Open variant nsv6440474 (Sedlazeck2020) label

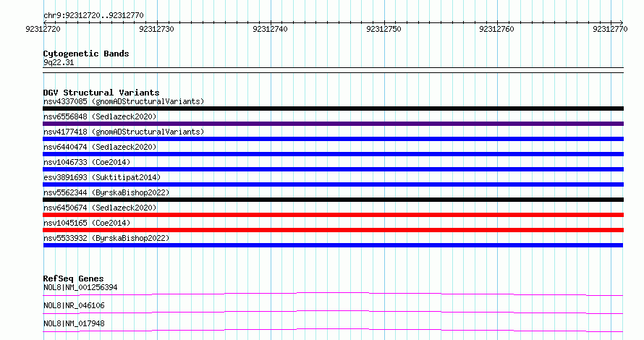[x=100, y=147]
